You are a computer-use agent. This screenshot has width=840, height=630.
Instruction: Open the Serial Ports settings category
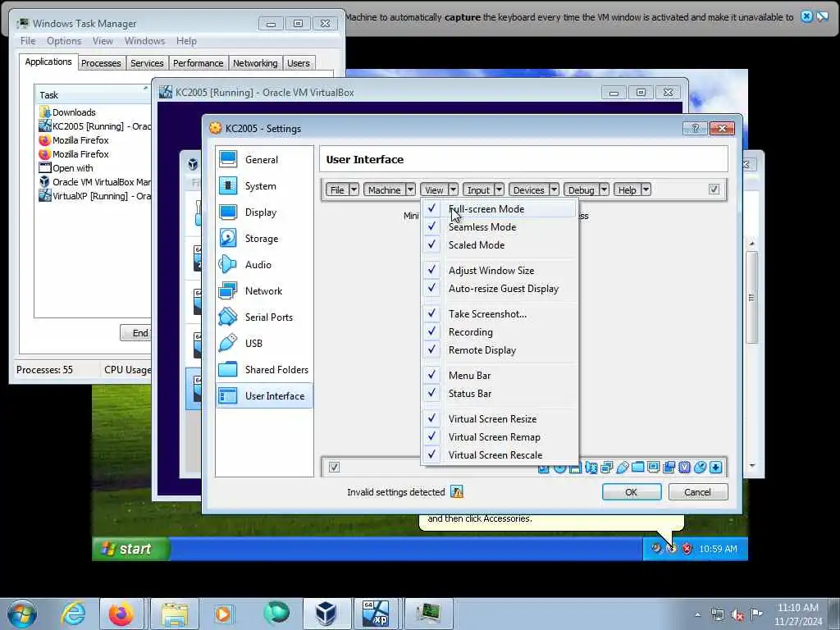(x=265, y=317)
